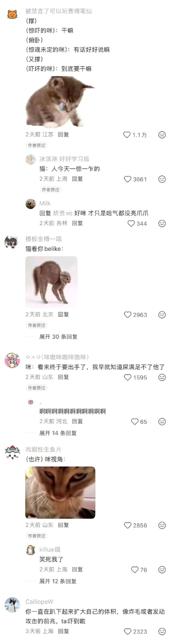Open the arched gray cat image
This screenshot has width=172, height=644.
tap(51, 282)
